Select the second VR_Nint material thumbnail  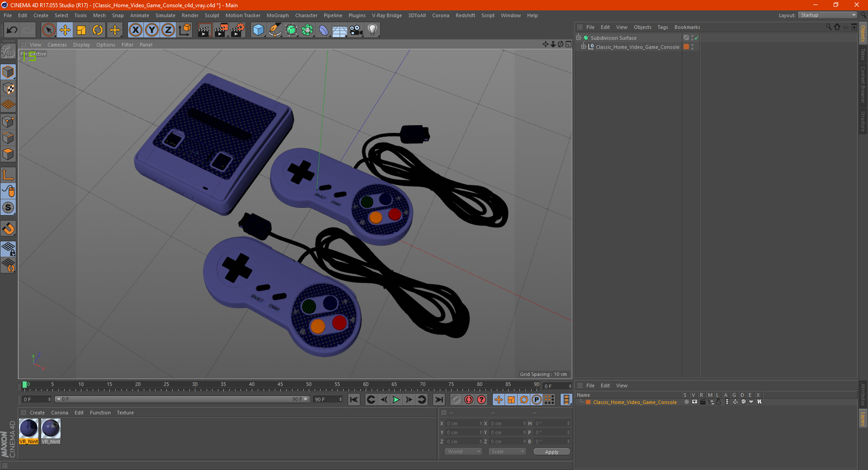(x=51, y=431)
